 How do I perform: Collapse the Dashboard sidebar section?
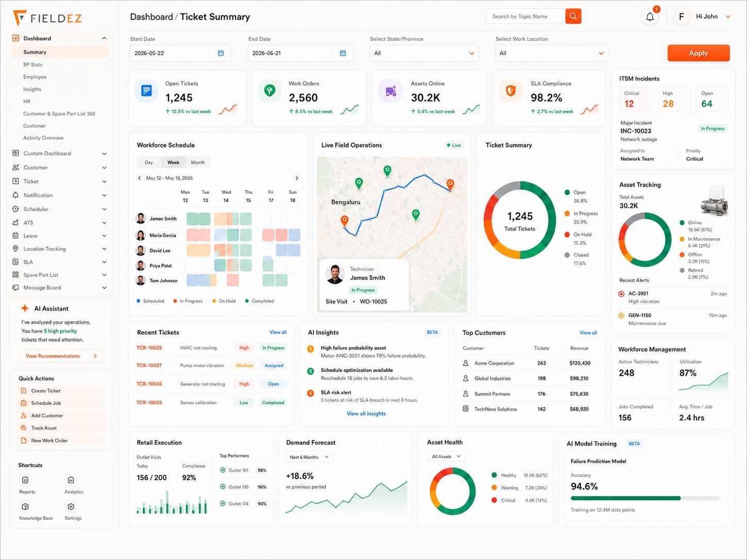104,38
